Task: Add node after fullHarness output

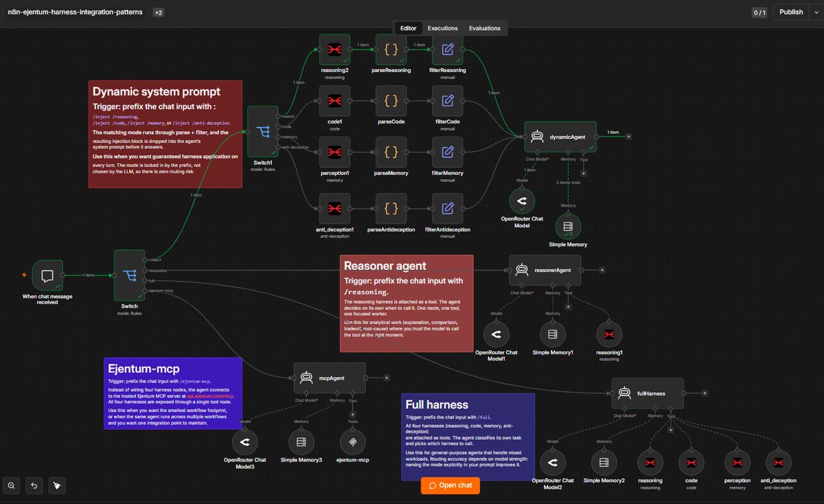Action: pyautogui.click(x=705, y=393)
